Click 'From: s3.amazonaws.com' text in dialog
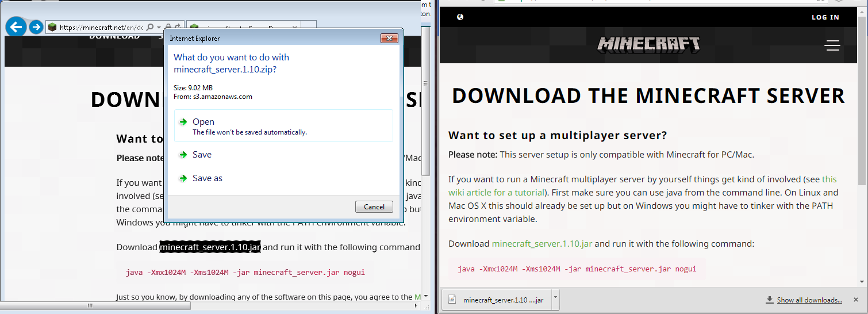868x314 pixels. click(213, 97)
